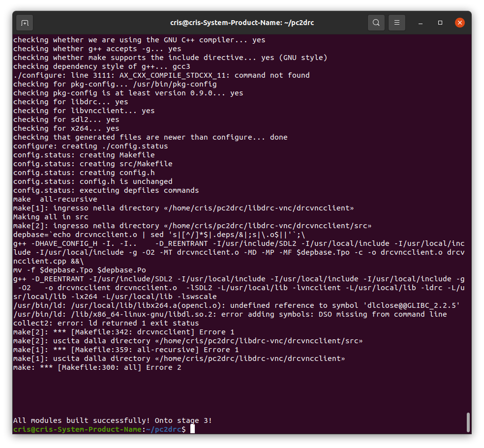
Task: Click the line 'All modules built successfully!'
Action: (112, 420)
